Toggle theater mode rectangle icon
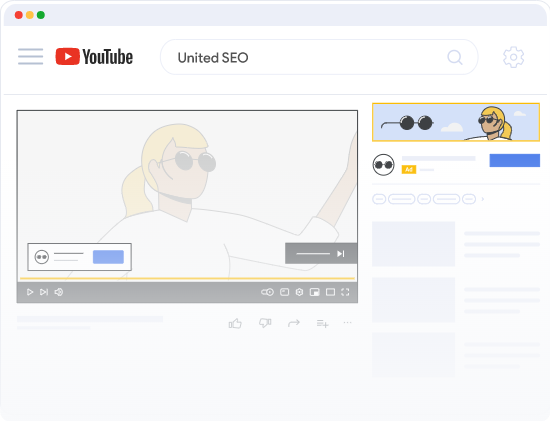Viewport: 550px width, 421px height. [330, 292]
